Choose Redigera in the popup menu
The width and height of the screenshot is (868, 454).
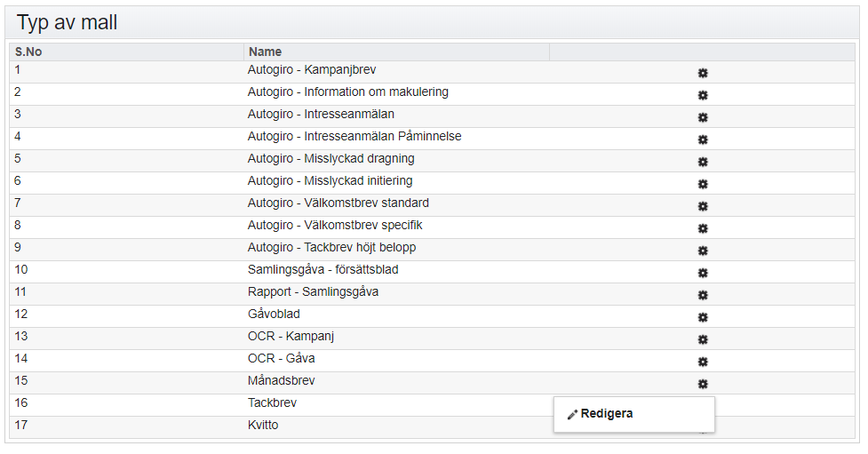pyautogui.click(x=600, y=414)
